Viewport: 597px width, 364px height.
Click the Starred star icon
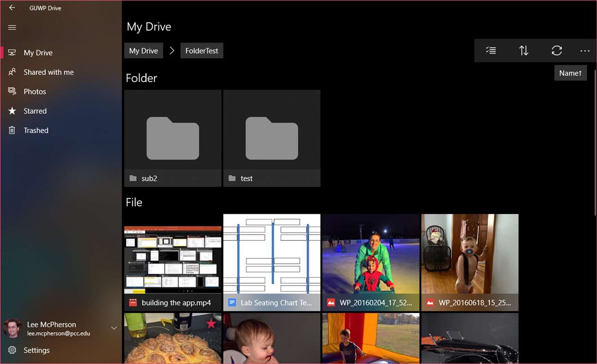click(x=12, y=111)
